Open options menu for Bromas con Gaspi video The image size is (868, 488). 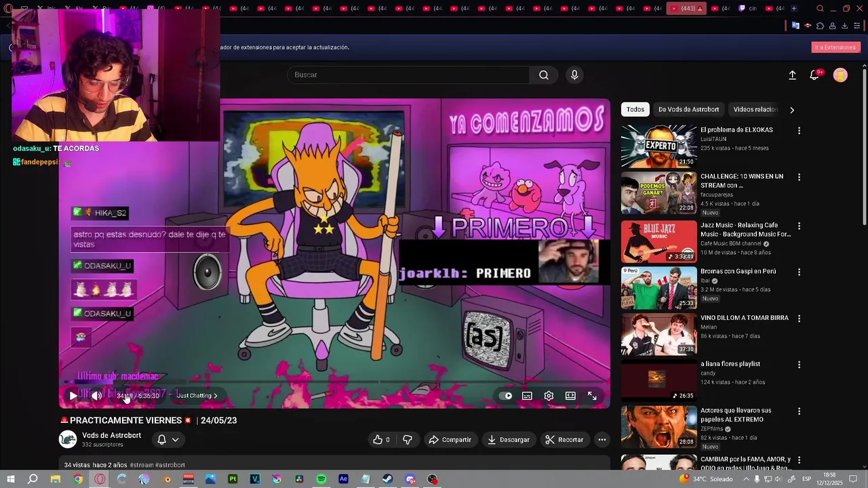pos(799,272)
